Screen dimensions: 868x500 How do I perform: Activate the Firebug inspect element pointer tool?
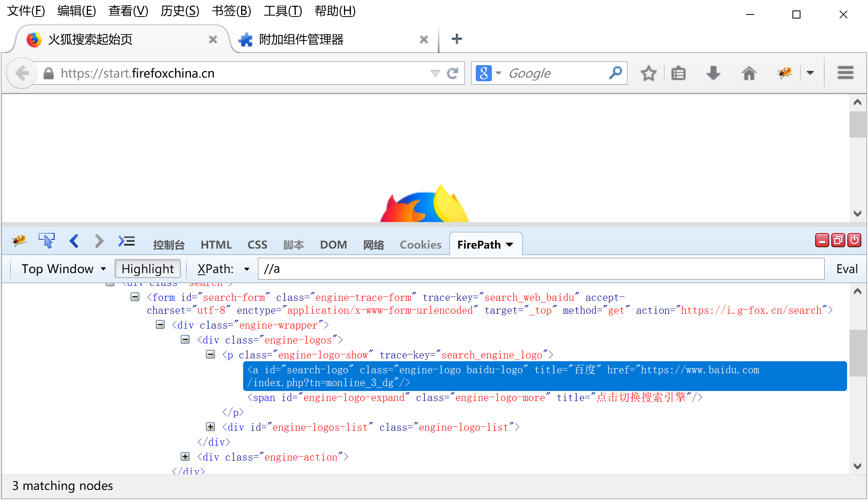(47, 241)
